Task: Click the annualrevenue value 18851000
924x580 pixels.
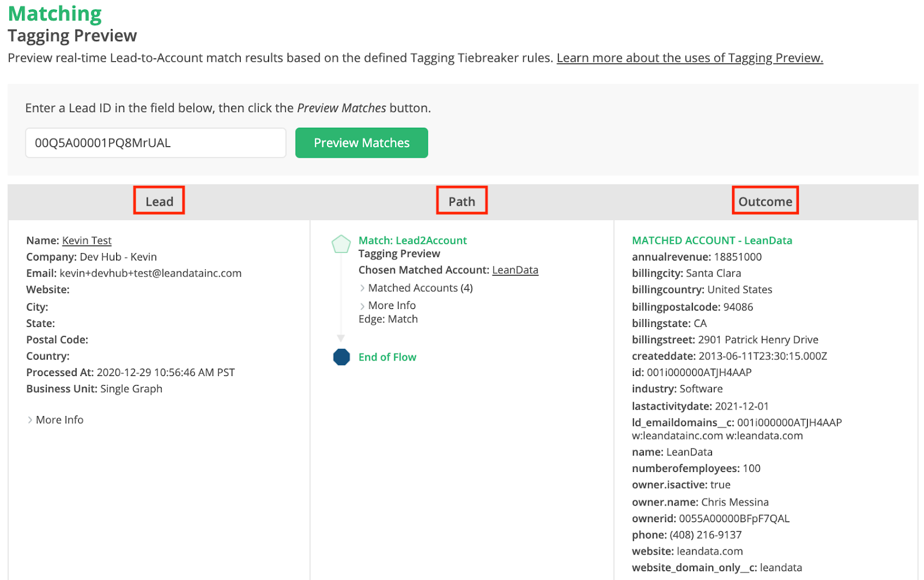Action: pyautogui.click(x=737, y=256)
